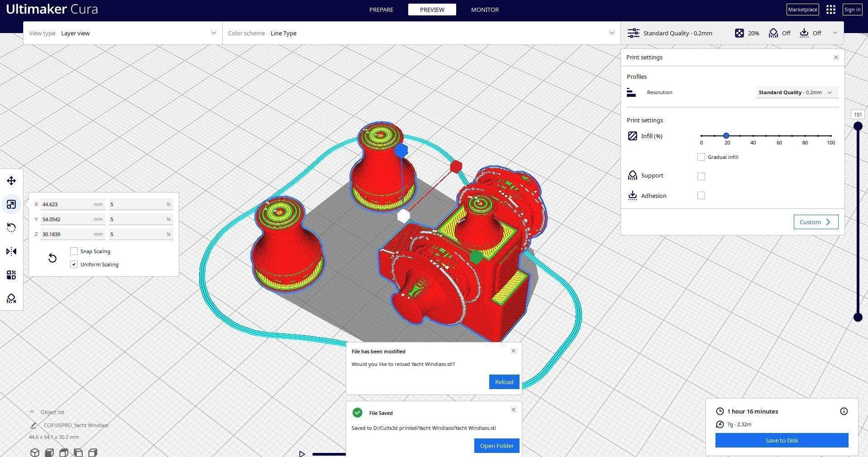This screenshot has height=457, width=868.
Task: Select the Move tool
Action: tap(11, 181)
